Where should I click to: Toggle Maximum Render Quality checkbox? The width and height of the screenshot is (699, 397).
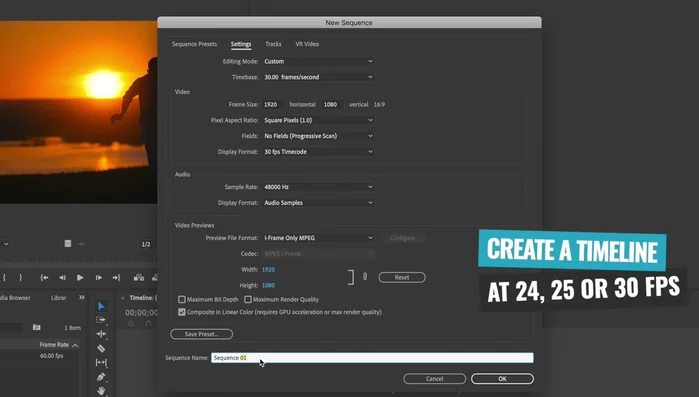coord(248,299)
